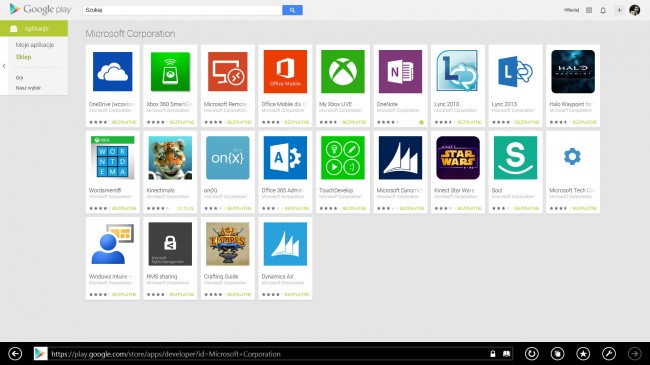
Task: Click the Socl app title text
Action: click(x=497, y=190)
